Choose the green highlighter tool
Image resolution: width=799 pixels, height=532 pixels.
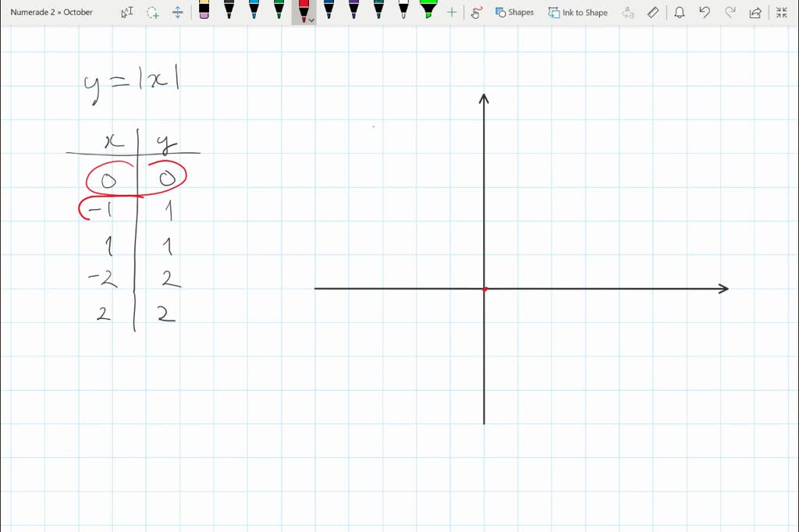tap(428, 12)
